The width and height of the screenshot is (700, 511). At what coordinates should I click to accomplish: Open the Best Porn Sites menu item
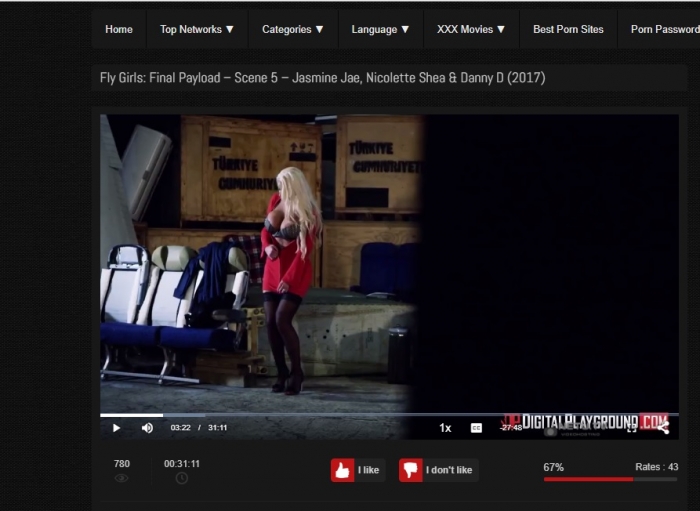[568, 29]
